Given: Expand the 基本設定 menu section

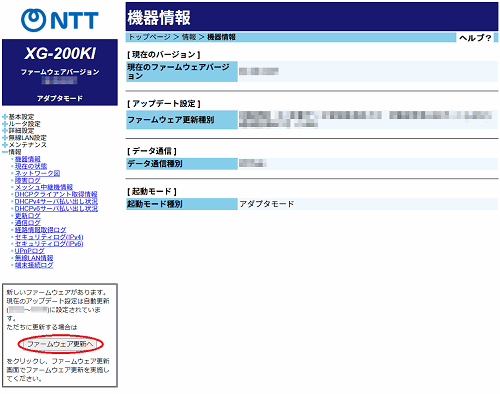Looking at the screenshot, I should (18, 117).
